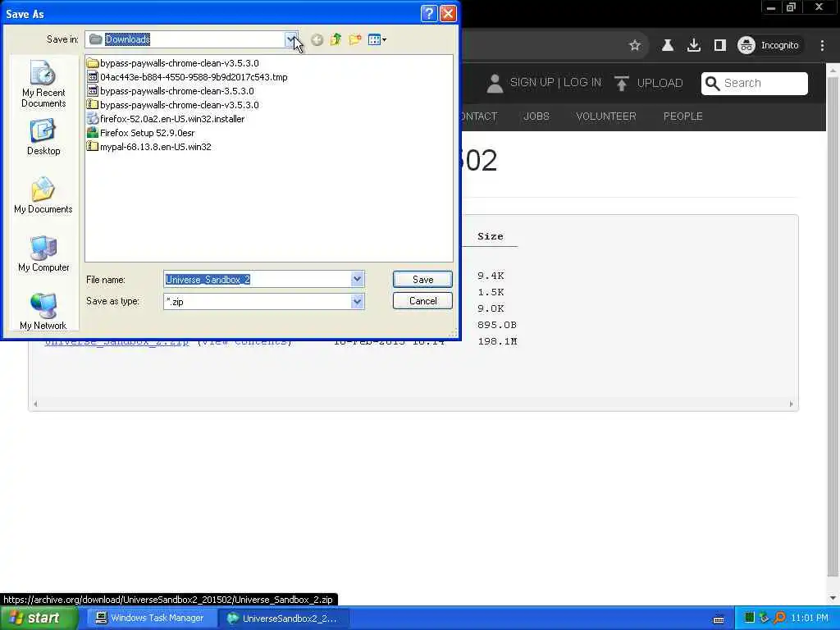Open Chrome downloads icon

coord(694,46)
